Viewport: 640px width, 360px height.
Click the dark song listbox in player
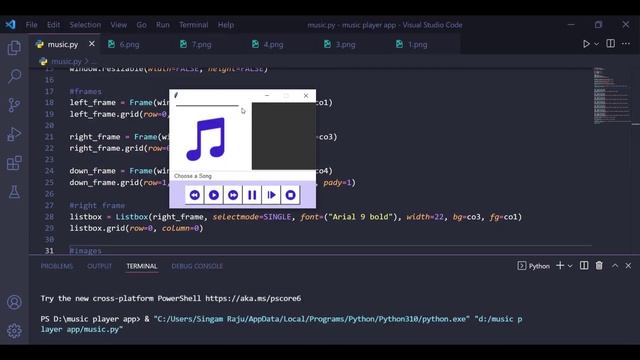pos(283,136)
